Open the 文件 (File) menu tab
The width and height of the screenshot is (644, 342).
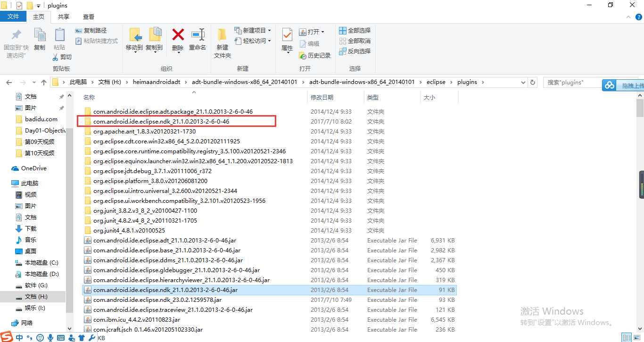pos(14,17)
